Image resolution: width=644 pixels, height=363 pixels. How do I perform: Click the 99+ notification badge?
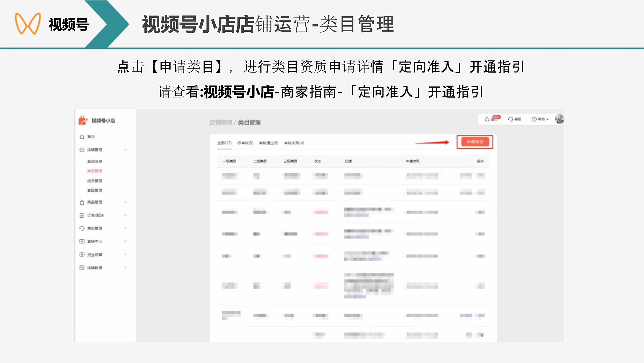[497, 117]
